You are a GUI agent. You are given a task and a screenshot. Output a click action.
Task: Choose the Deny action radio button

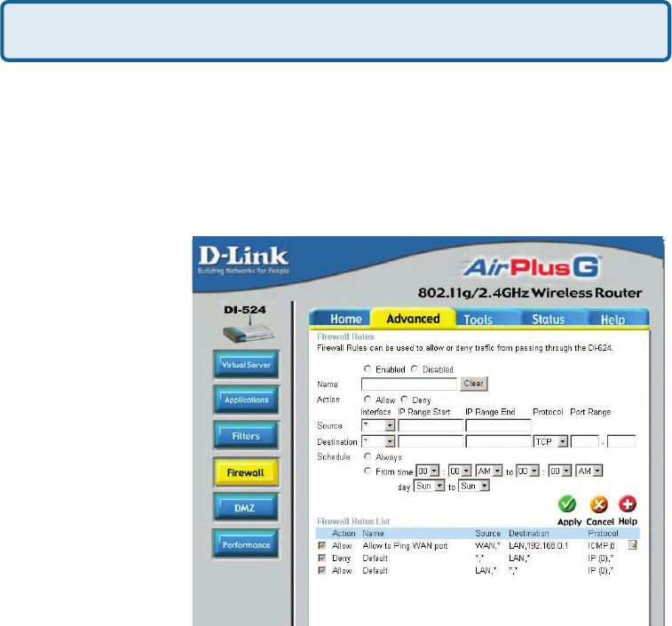pos(404,400)
